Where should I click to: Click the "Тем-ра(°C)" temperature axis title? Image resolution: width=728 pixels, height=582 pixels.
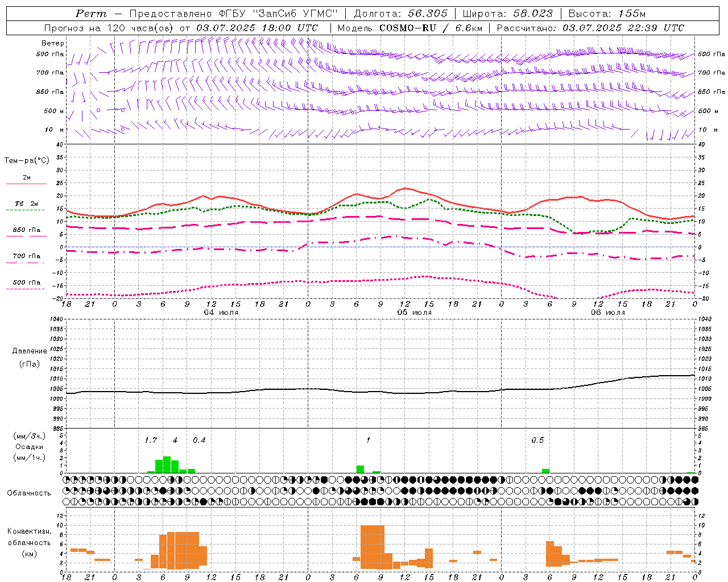27,161
